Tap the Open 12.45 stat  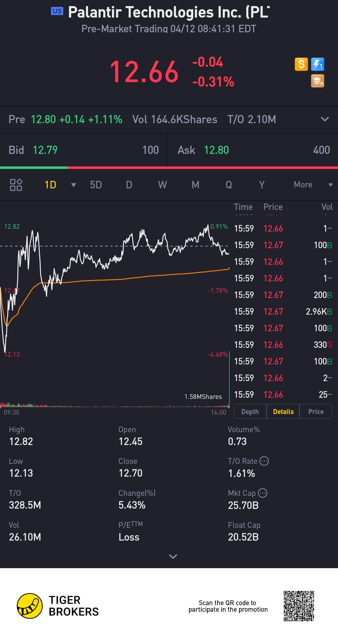[x=131, y=436]
